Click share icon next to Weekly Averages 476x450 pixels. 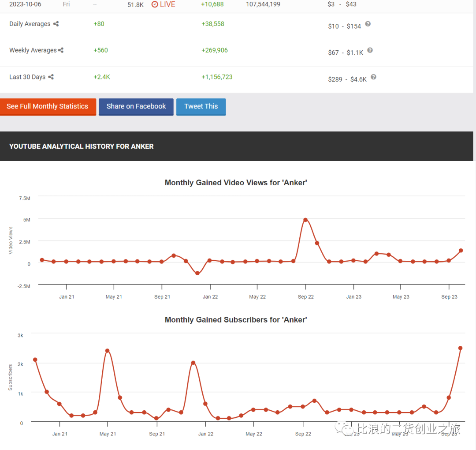[x=61, y=50]
